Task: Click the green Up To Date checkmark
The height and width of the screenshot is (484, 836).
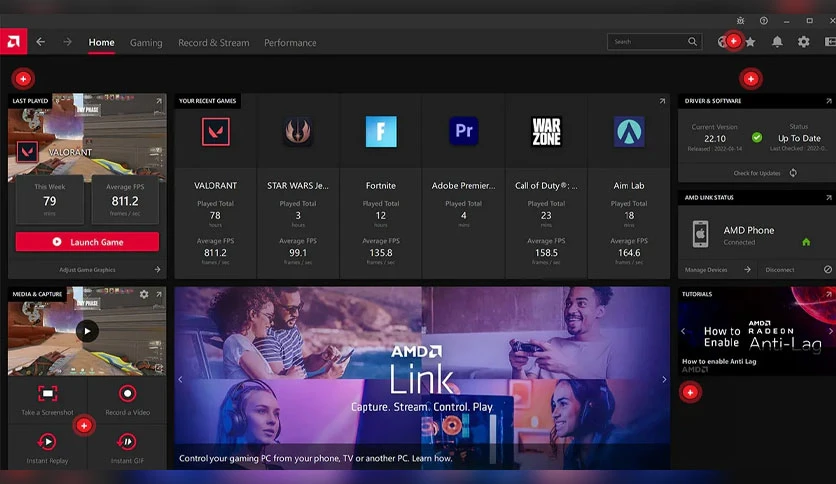Action: pyautogui.click(x=757, y=138)
